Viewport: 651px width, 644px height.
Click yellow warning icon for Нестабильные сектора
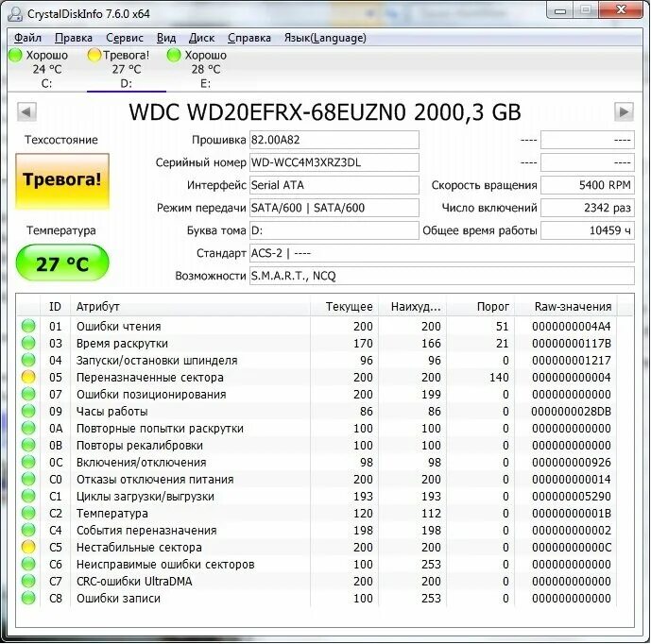click(28, 548)
